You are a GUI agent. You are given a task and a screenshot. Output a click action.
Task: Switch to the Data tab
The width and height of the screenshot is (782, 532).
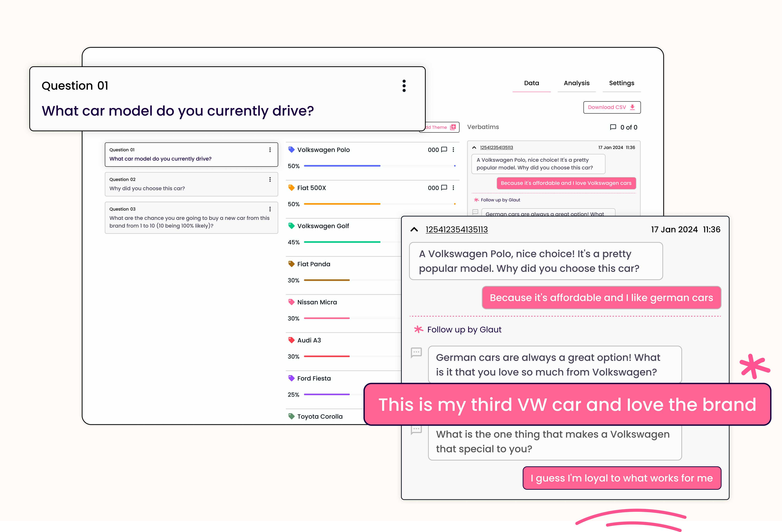coord(531,83)
